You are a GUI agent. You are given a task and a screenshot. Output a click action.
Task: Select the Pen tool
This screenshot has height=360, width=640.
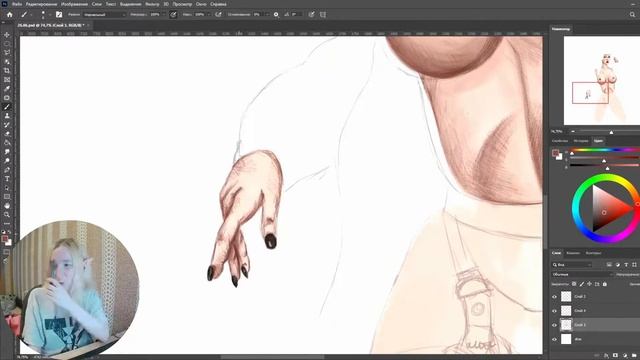[7, 169]
